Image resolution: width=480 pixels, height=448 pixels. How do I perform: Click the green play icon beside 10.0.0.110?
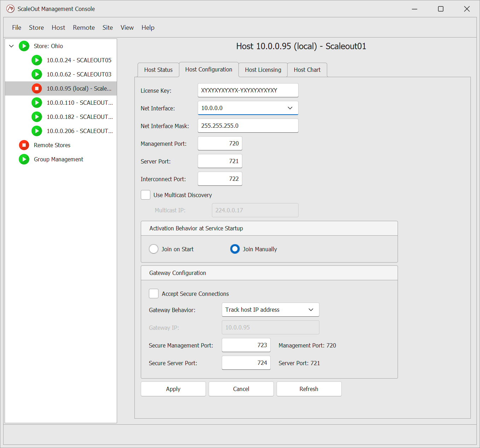[37, 103]
